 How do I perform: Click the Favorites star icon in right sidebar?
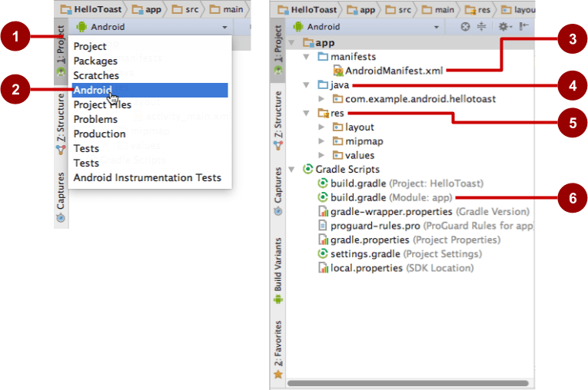278,374
